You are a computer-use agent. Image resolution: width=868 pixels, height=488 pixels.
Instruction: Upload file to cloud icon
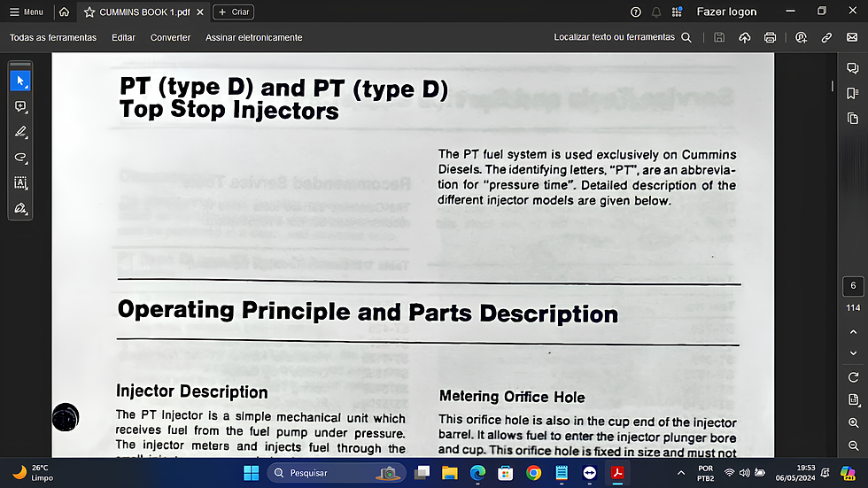tap(745, 37)
